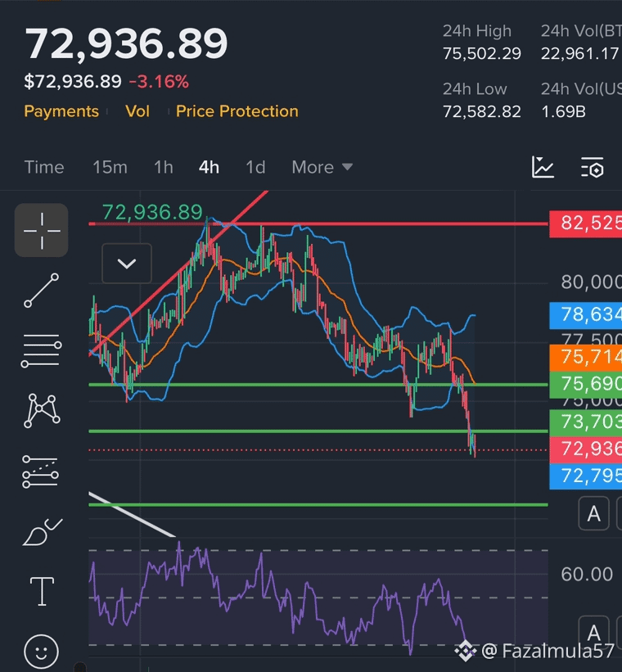622x672 pixels.
Task: Open the emoji sticker tool
Action: click(41, 652)
